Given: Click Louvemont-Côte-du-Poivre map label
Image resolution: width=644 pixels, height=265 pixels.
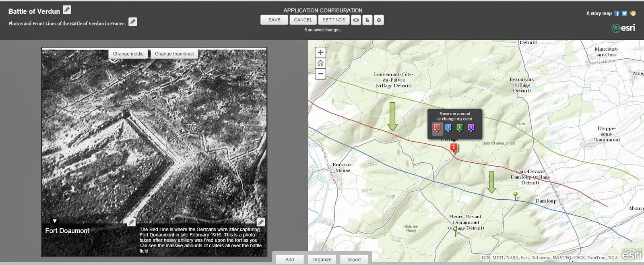Looking at the screenshot, I should click(x=394, y=80).
